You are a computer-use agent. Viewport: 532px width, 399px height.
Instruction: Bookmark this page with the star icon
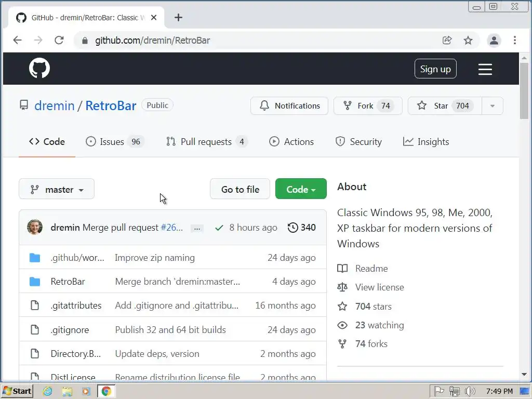(x=468, y=40)
